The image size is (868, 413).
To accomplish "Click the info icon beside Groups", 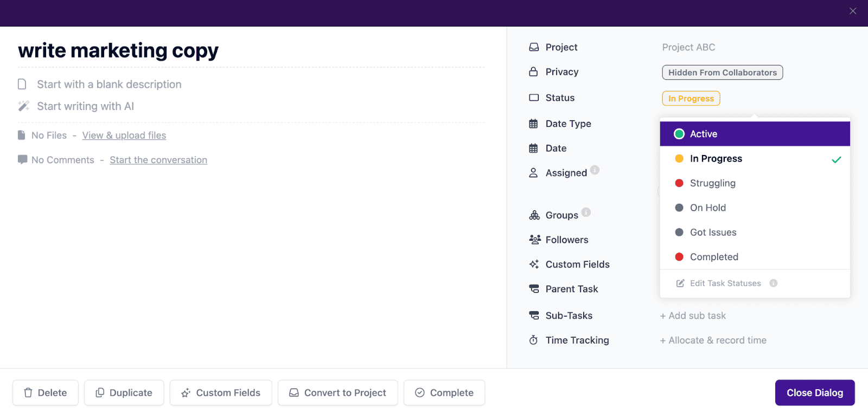I will [x=586, y=212].
